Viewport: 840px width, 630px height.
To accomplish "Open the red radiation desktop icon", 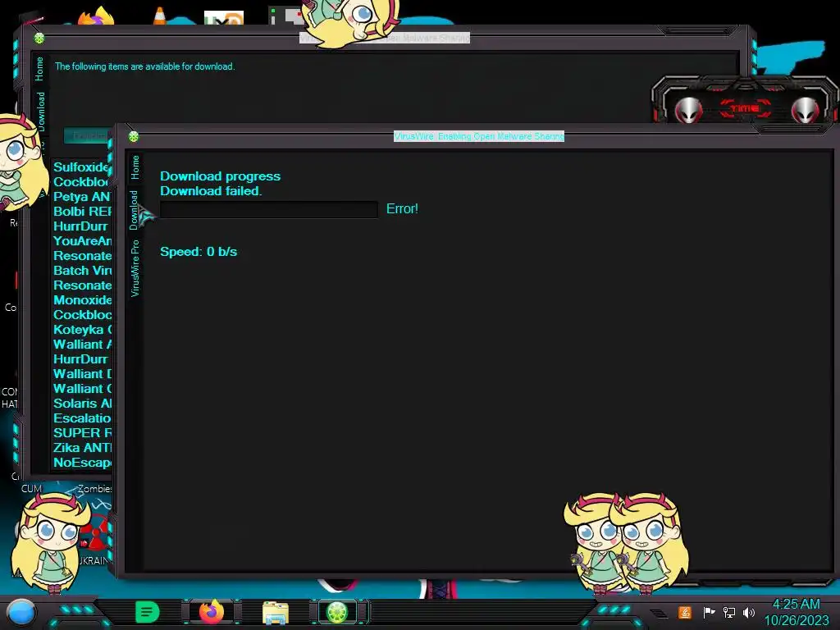I will click(97, 533).
